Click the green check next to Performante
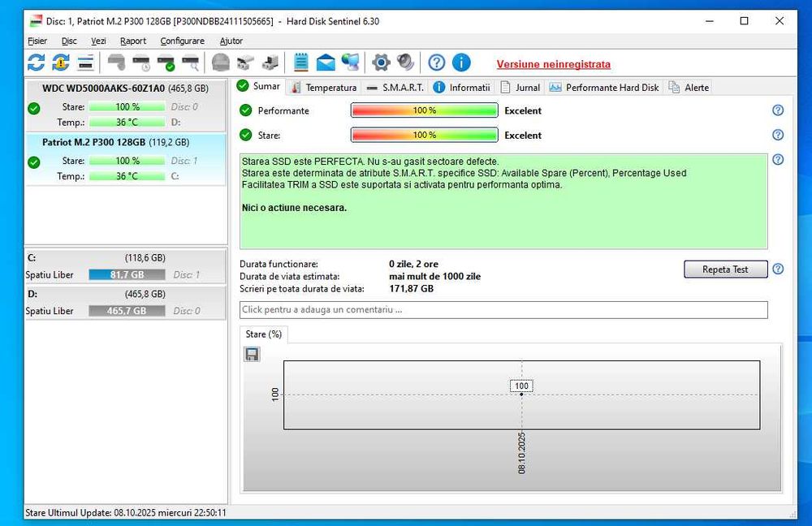The image size is (812, 526). pyautogui.click(x=246, y=110)
